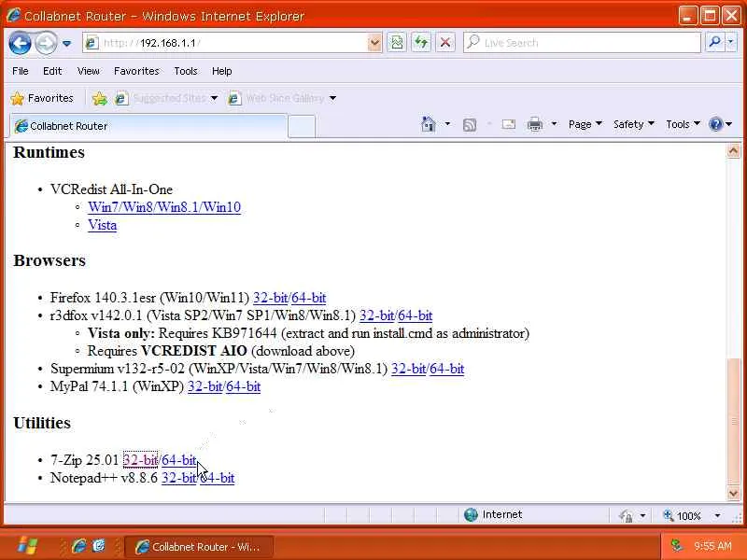Download Firefox 140.3.1esr 32-bit
Screen dimensions: 747x560
tap(270, 298)
